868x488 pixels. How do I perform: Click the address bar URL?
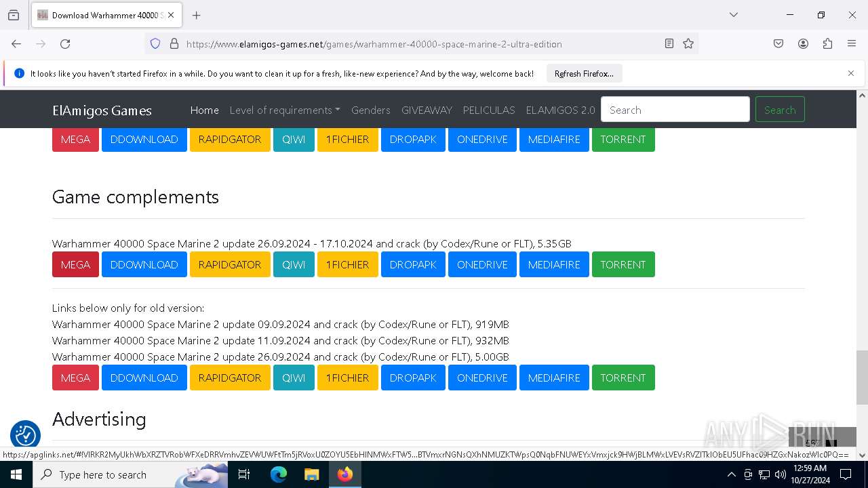374,44
